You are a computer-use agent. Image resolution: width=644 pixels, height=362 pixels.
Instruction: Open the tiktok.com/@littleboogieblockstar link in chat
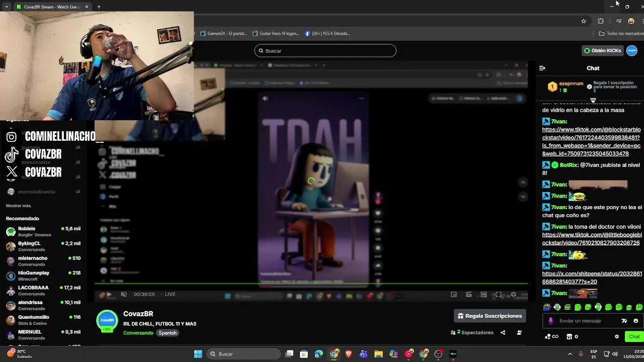coord(592,239)
